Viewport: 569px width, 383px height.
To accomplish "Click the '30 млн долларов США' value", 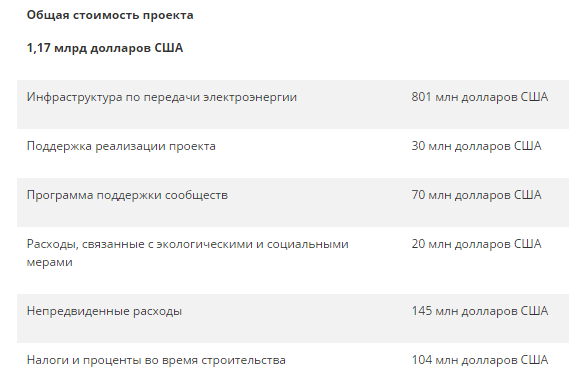I will pos(476,146).
